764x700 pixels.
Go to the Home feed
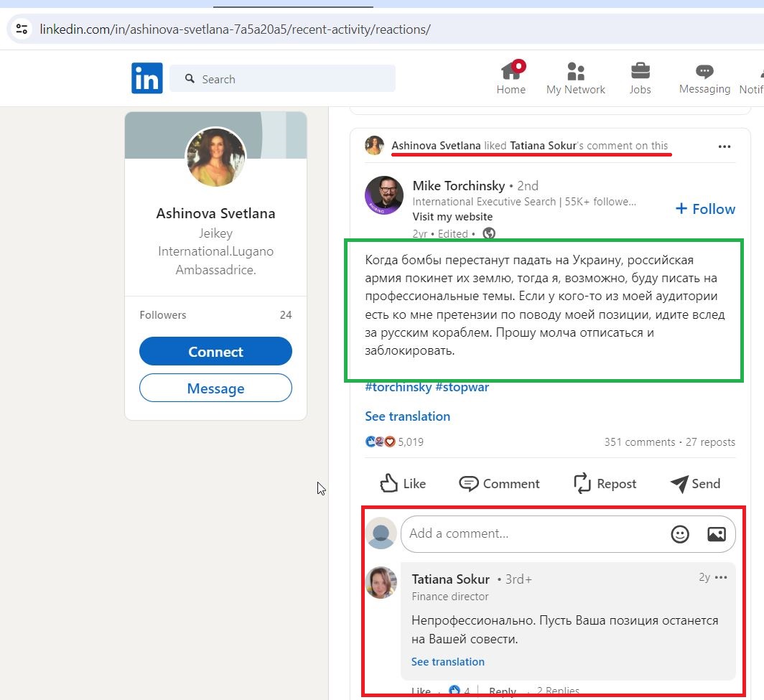(x=511, y=78)
